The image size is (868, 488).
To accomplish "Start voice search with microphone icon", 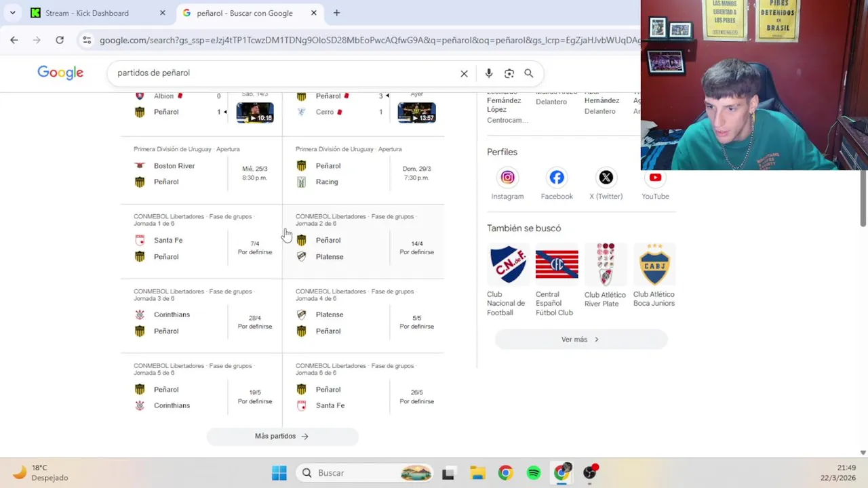I will click(489, 73).
